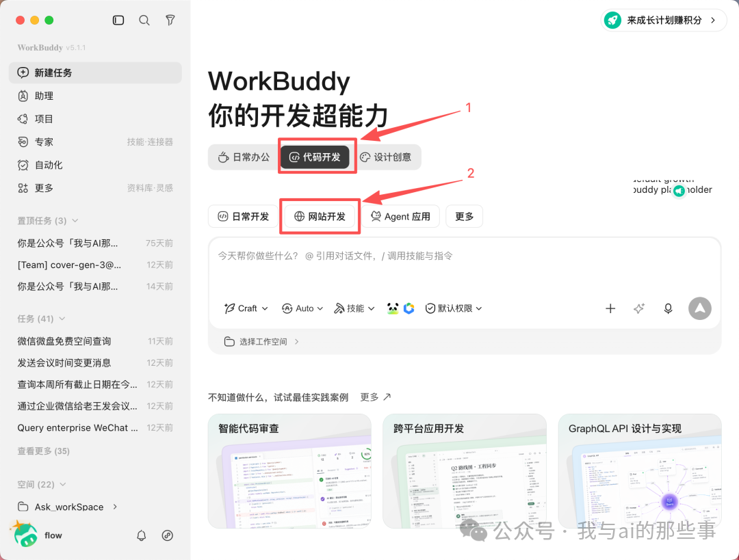Open the 来成长计划赚积分 banner
Viewport: 739px width, 560px height.
[664, 21]
